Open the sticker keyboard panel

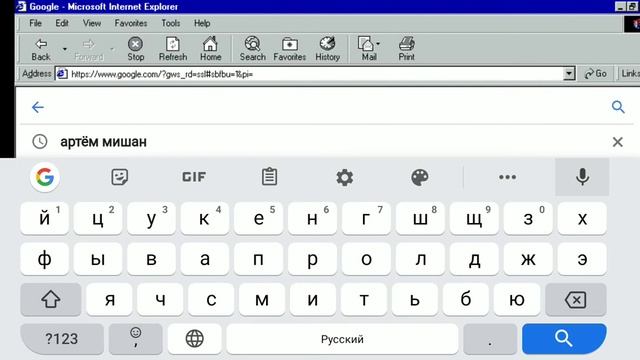coord(120,177)
